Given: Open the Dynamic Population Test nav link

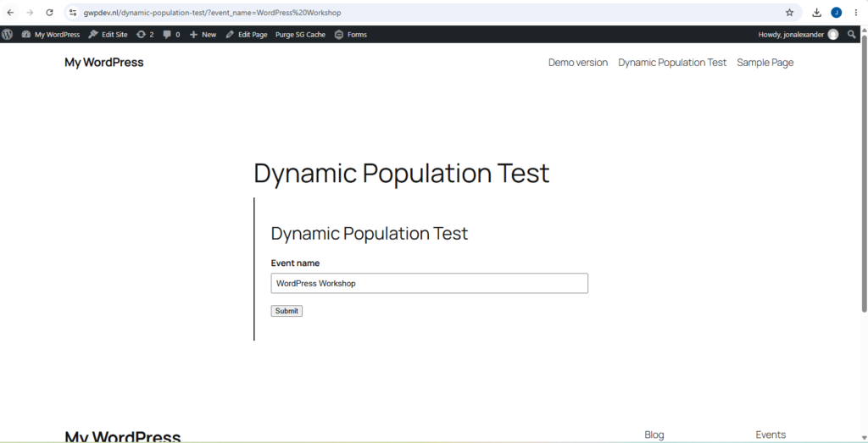Looking at the screenshot, I should [x=672, y=63].
